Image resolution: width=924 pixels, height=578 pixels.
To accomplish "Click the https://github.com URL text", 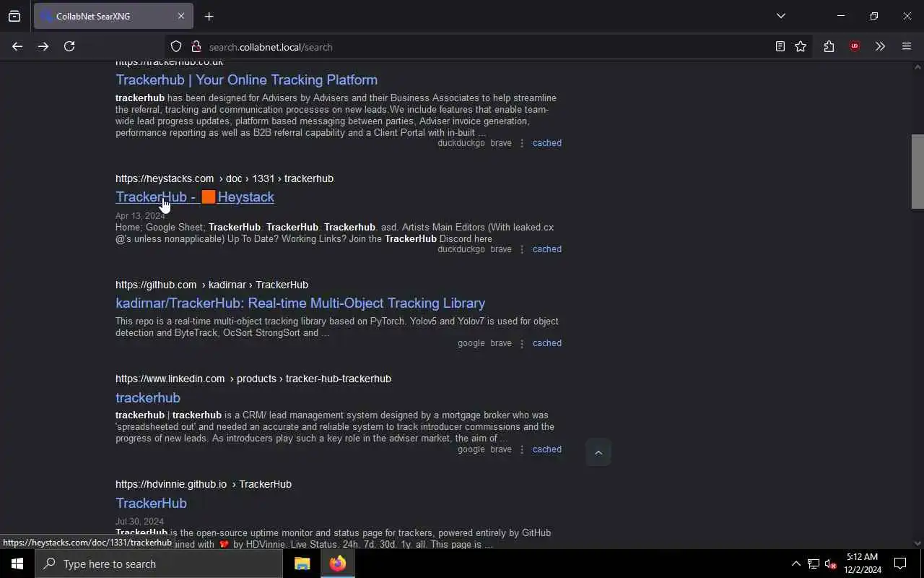I will pyautogui.click(x=156, y=285).
